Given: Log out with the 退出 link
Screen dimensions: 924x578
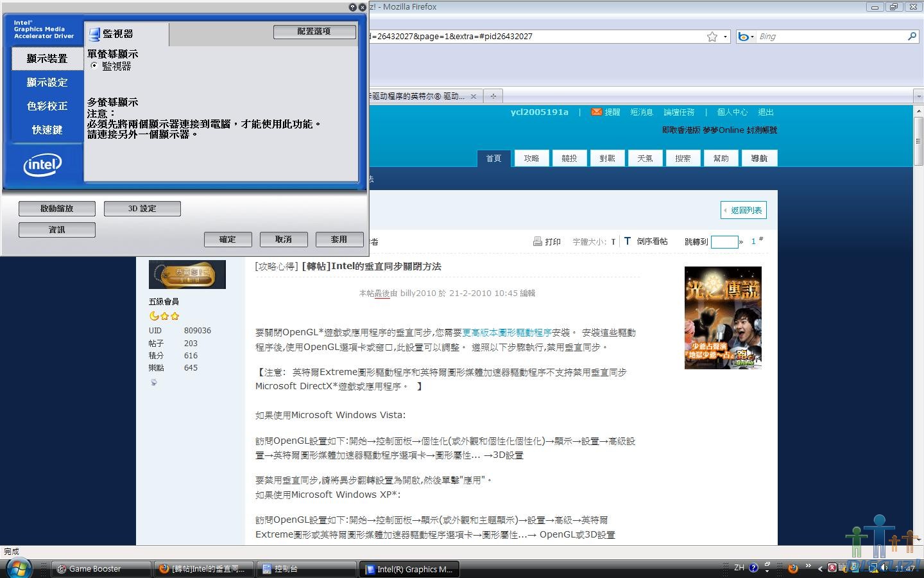Looking at the screenshot, I should (x=766, y=112).
